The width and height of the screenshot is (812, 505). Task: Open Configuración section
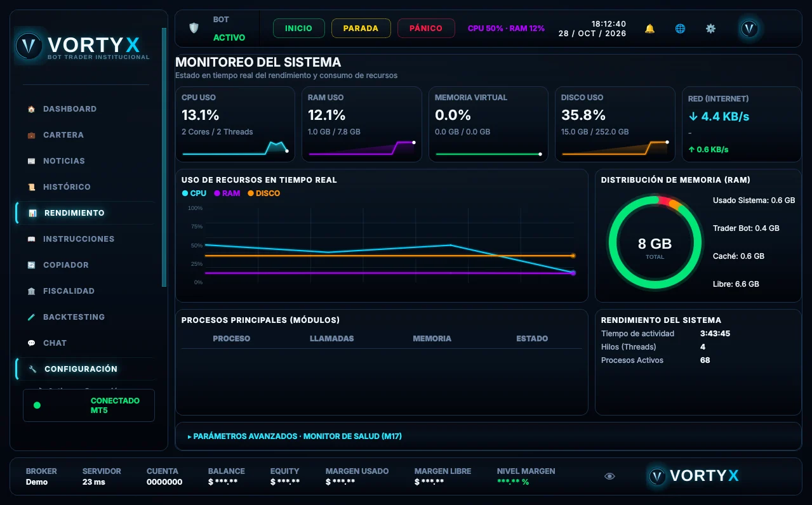coord(85,369)
